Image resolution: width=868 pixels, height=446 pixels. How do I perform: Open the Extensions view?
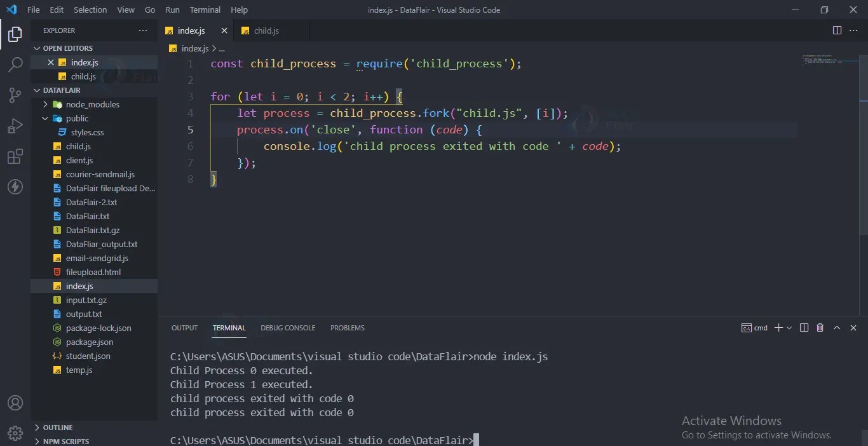[15, 156]
